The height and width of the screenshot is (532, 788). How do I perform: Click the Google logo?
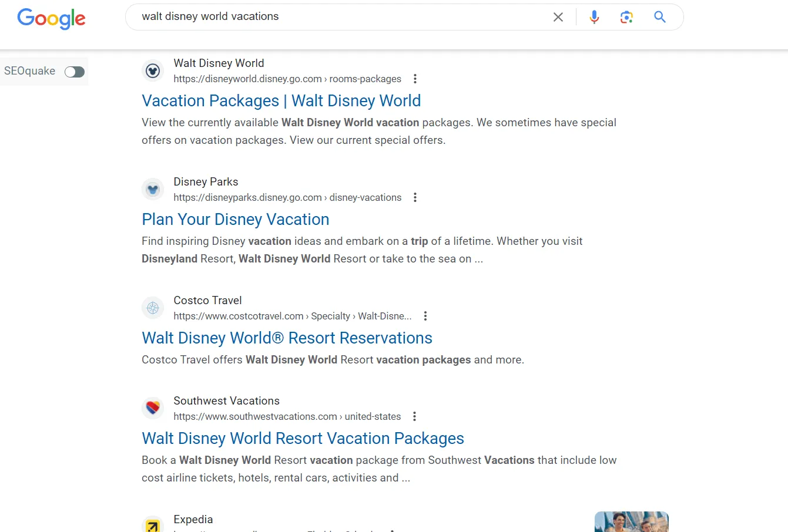click(x=51, y=19)
